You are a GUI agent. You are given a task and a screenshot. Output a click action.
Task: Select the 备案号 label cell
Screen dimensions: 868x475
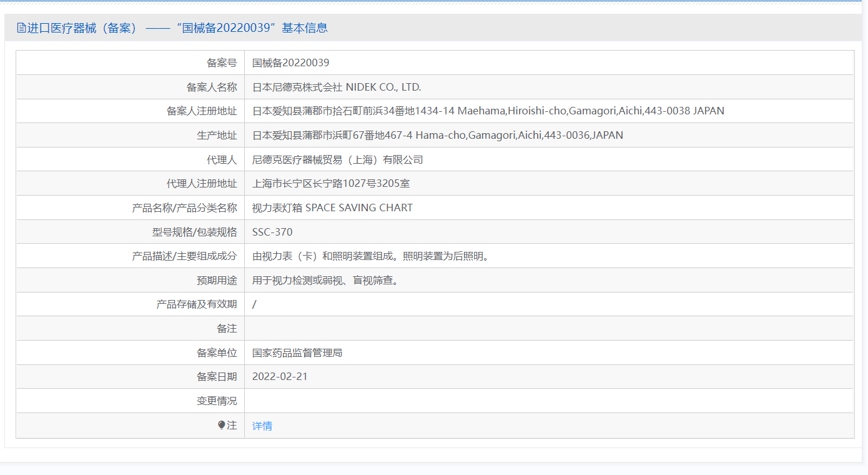point(131,62)
